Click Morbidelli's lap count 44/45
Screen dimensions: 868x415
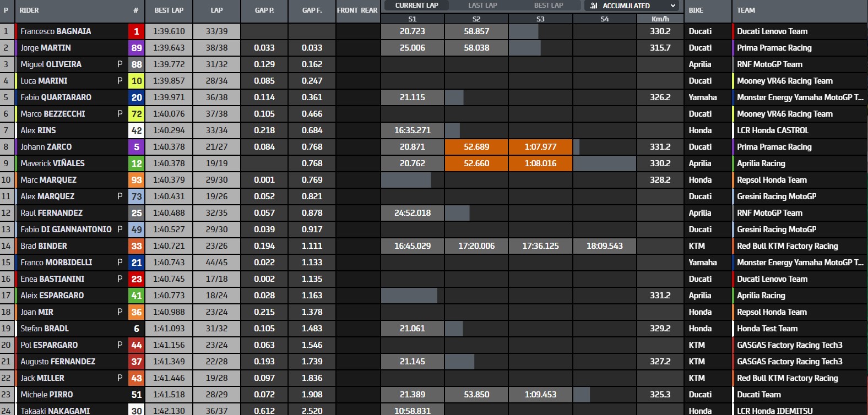pyautogui.click(x=216, y=263)
